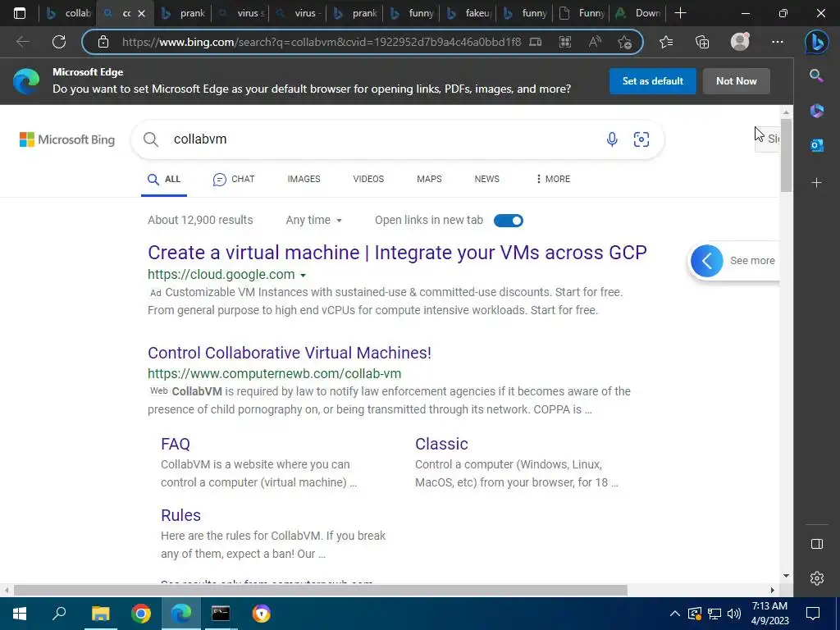Switch to the CHAT tab
Viewport: 840px width, 630px height.
coord(234,179)
